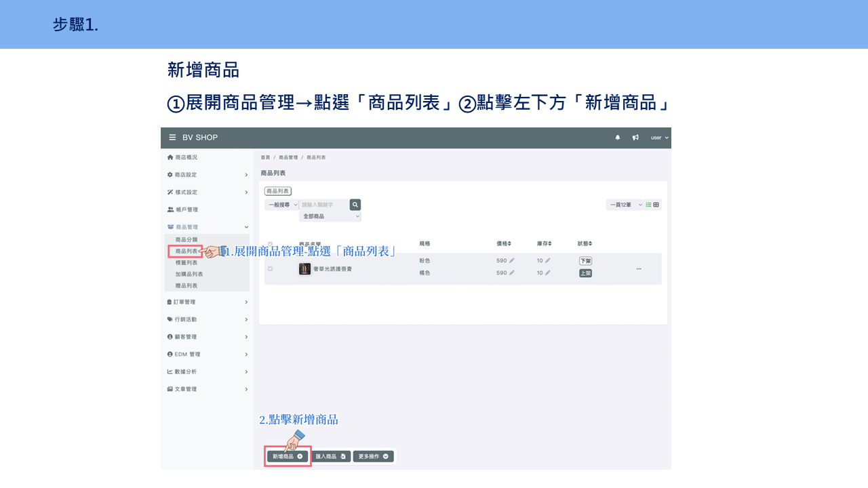Check the 奢華光誘護唇膏 row checkbox

pyautogui.click(x=270, y=269)
